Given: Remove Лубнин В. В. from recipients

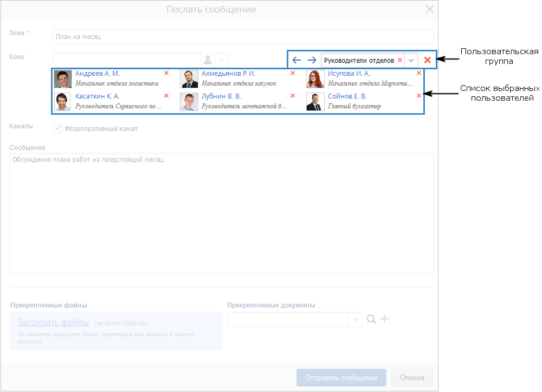Looking at the screenshot, I should (293, 96).
